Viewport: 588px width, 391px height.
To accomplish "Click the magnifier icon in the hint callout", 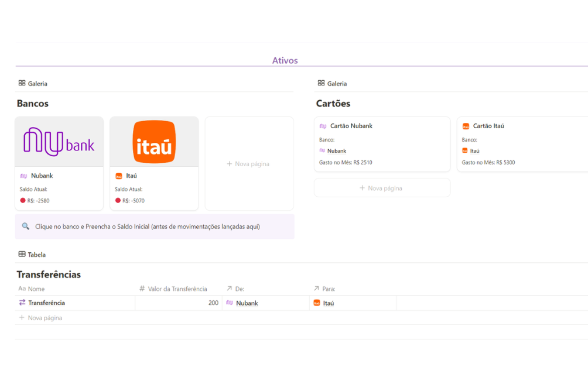I will [26, 227].
